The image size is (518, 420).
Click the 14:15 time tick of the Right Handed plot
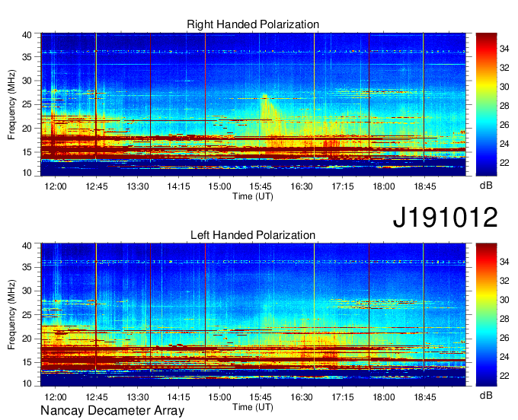179,186
